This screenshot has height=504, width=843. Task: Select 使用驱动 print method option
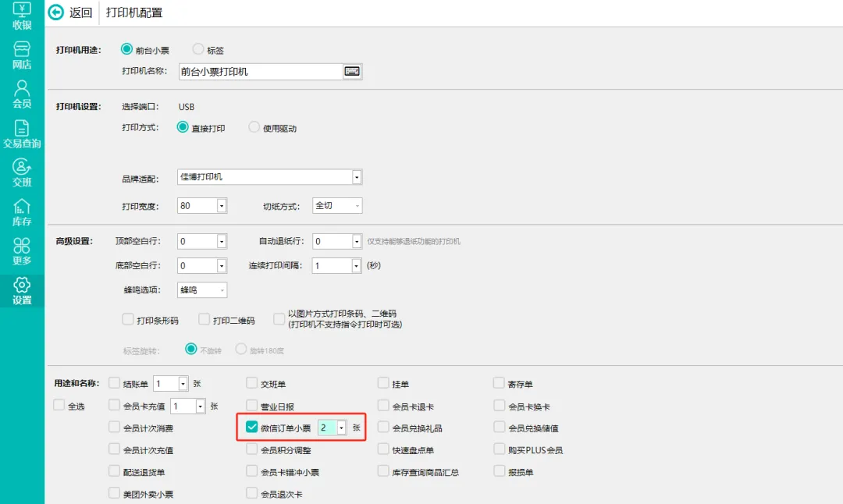[254, 127]
